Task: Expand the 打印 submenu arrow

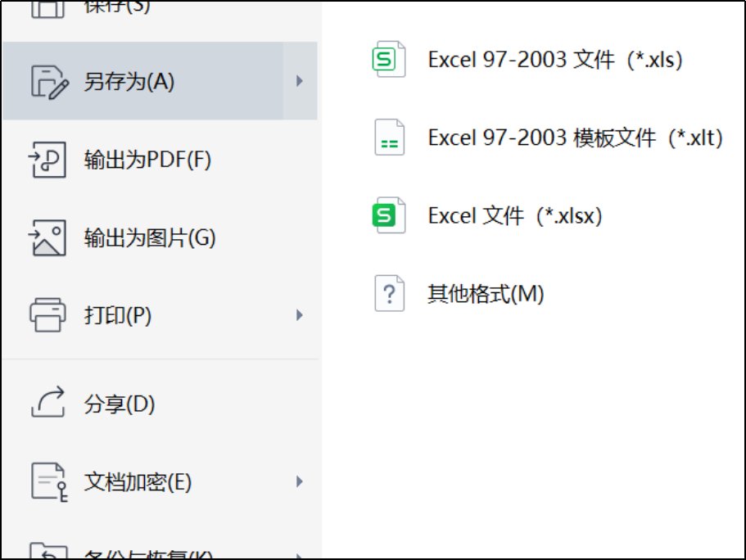Action: point(301,314)
